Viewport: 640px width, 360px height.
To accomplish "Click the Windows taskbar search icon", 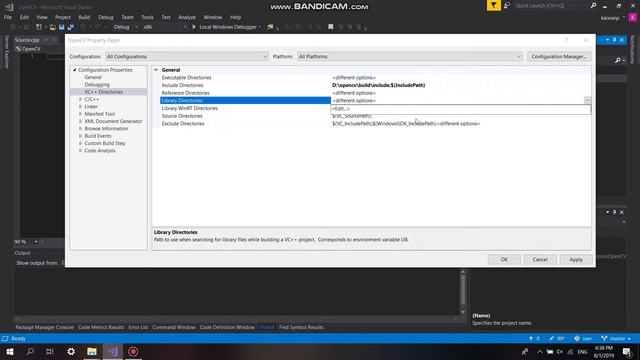I will pos(30,351).
